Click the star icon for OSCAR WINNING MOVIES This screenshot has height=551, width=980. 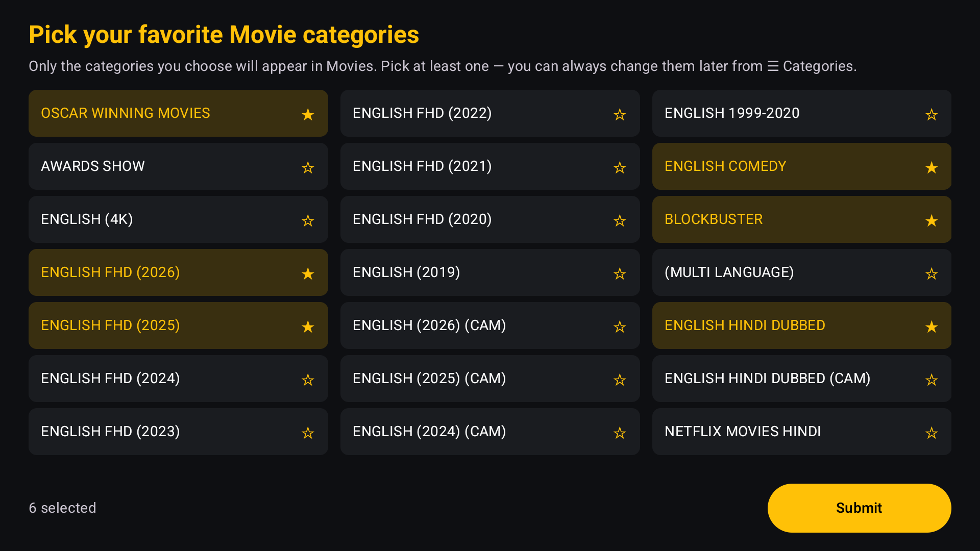pos(308,114)
